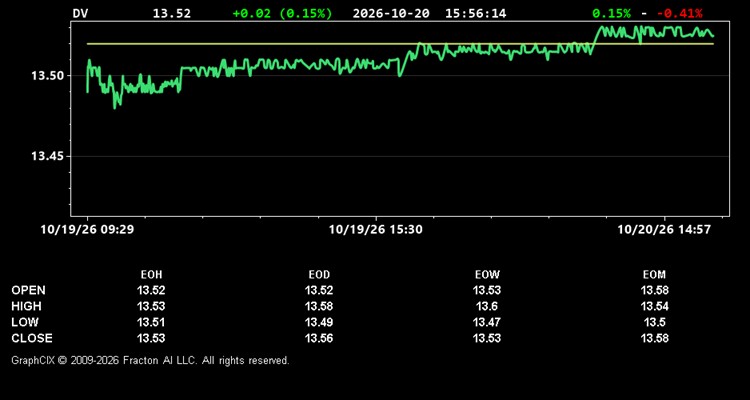Image resolution: width=750 pixels, height=400 pixels.
Task: Select the date 2026-10-20 in header
Action: [x=391, y=13]
